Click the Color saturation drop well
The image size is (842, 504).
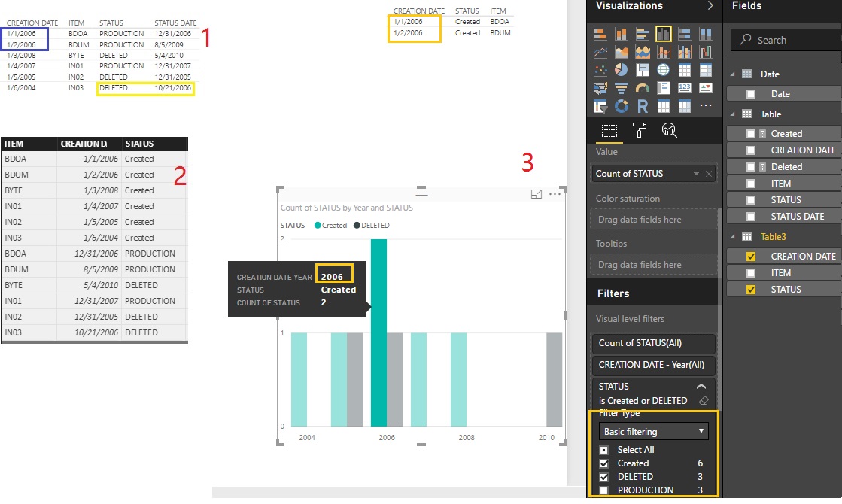pyautogui.click(x=654, y=220)
